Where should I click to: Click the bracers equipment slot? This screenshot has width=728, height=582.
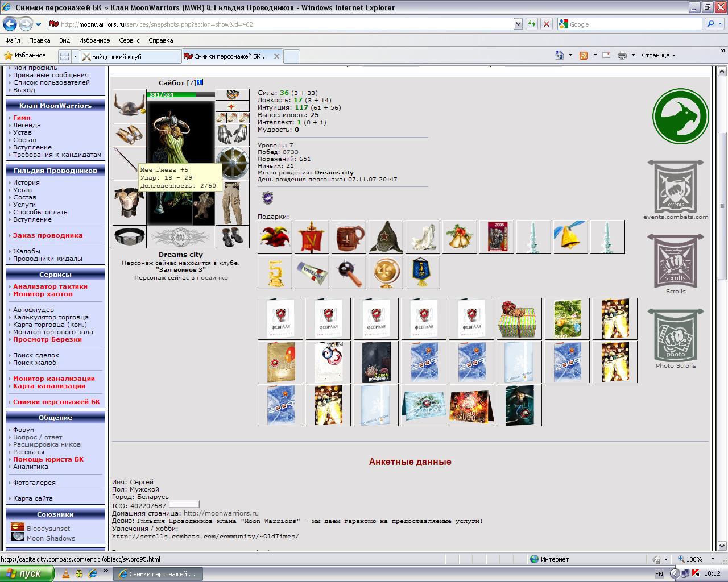pos(129,135)
